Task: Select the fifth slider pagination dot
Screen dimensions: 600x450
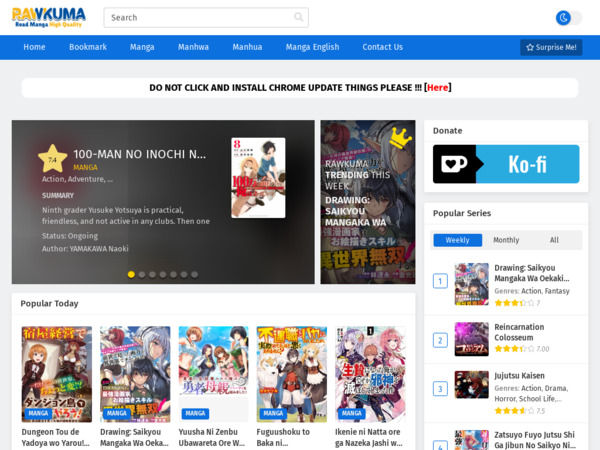Action: 173,274
